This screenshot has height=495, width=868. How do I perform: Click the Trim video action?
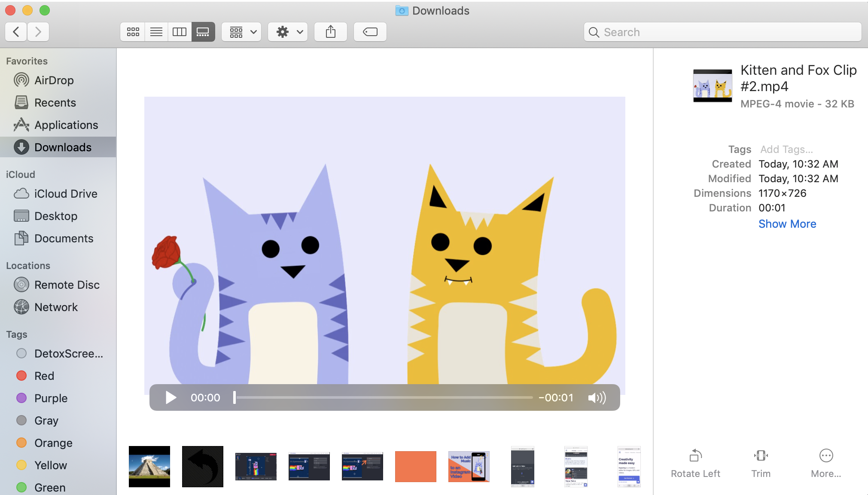point(761,463)
